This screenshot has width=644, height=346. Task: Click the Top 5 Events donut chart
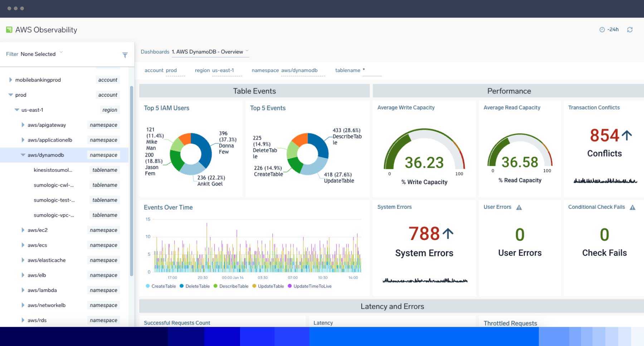(x=308, y=154)
